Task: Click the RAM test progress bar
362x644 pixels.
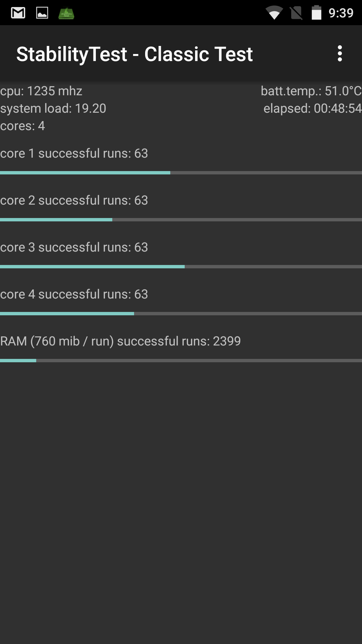Action: (x=181, y=361)
